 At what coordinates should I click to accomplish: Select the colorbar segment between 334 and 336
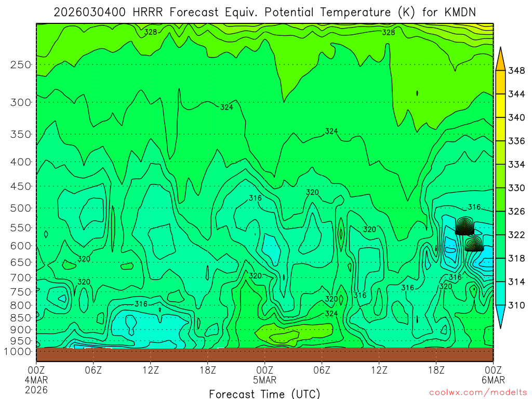[500, 152]
